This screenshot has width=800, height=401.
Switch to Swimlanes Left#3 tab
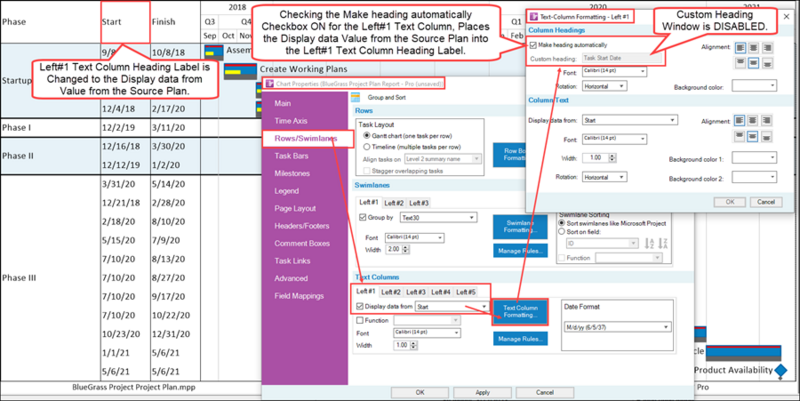pos(419,203)
